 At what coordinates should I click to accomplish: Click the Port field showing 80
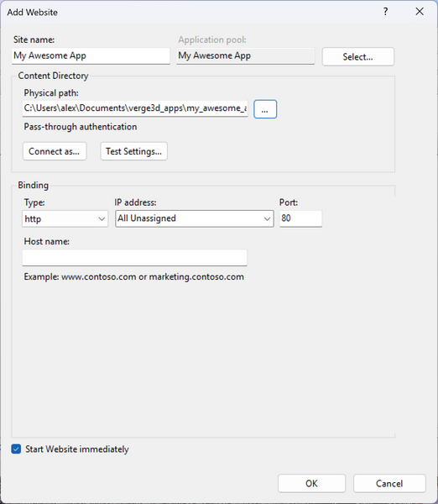tap(300, 218)
